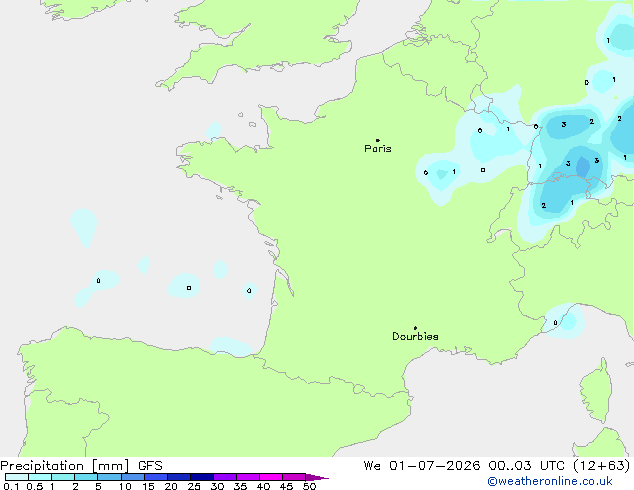Click the Paris city label

(378, 149)
